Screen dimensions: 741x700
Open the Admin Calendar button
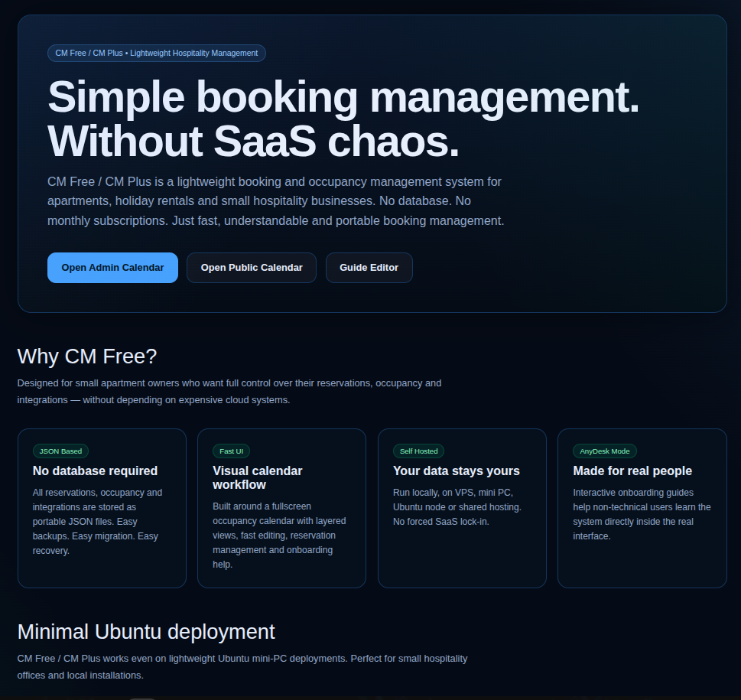[x=112, y=268]
